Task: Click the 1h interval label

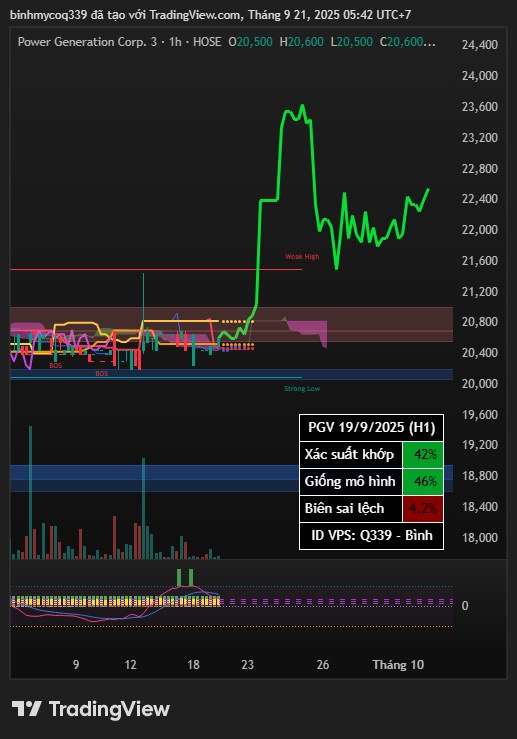Action: click(x=175, y=41)
